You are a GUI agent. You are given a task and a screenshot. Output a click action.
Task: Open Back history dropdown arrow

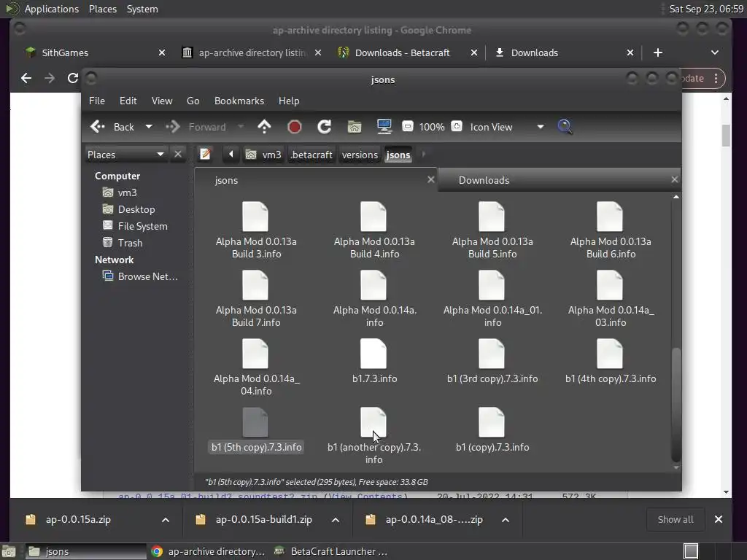tap(149, 127)
